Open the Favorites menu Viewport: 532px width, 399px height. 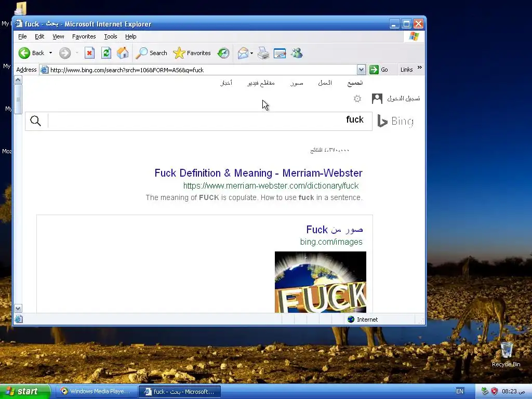coord(84,36)
